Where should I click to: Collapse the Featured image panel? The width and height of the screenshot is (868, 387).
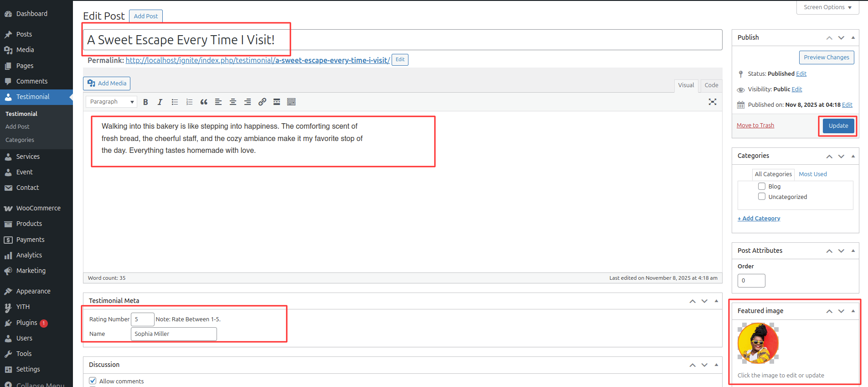click(x=853, y=311)
